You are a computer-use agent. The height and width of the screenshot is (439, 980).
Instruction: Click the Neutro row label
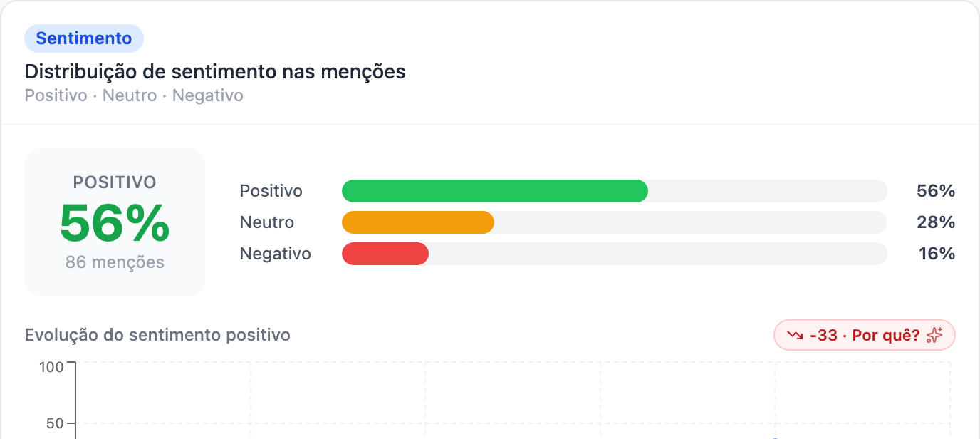tap(267, 222)
